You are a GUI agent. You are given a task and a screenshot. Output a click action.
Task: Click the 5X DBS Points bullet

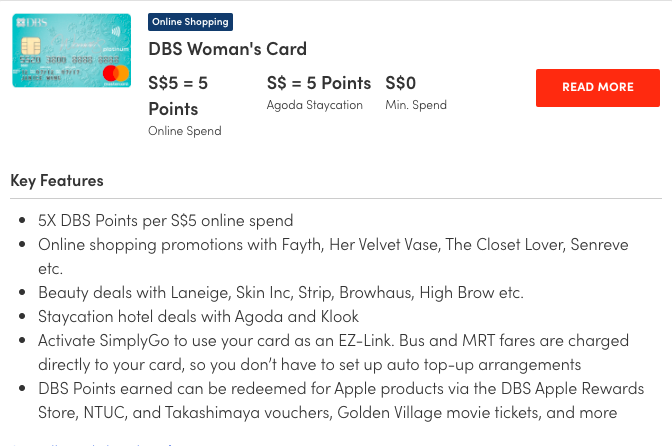(x=165, y=220)
